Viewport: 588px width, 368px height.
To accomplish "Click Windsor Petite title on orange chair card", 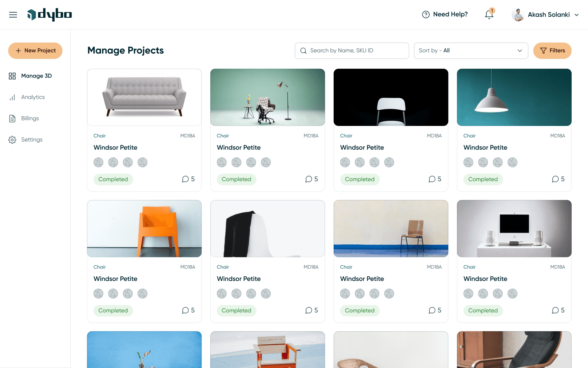I will pos(115,279).
